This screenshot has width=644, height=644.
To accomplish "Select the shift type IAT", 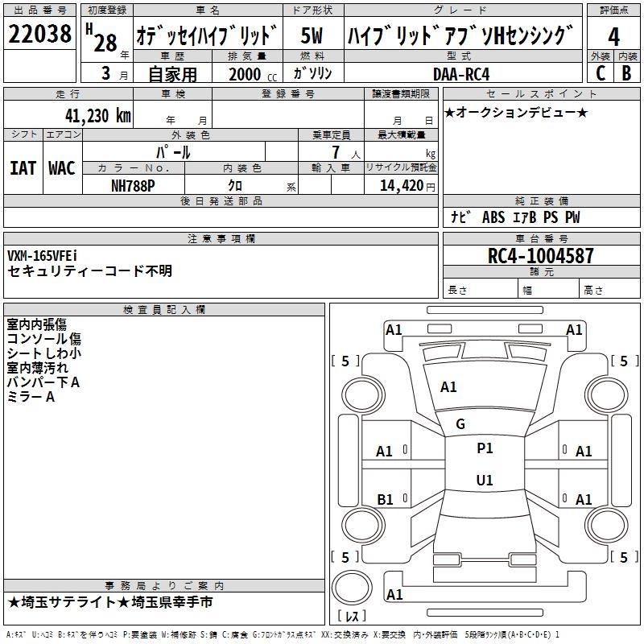I will 23,168.
